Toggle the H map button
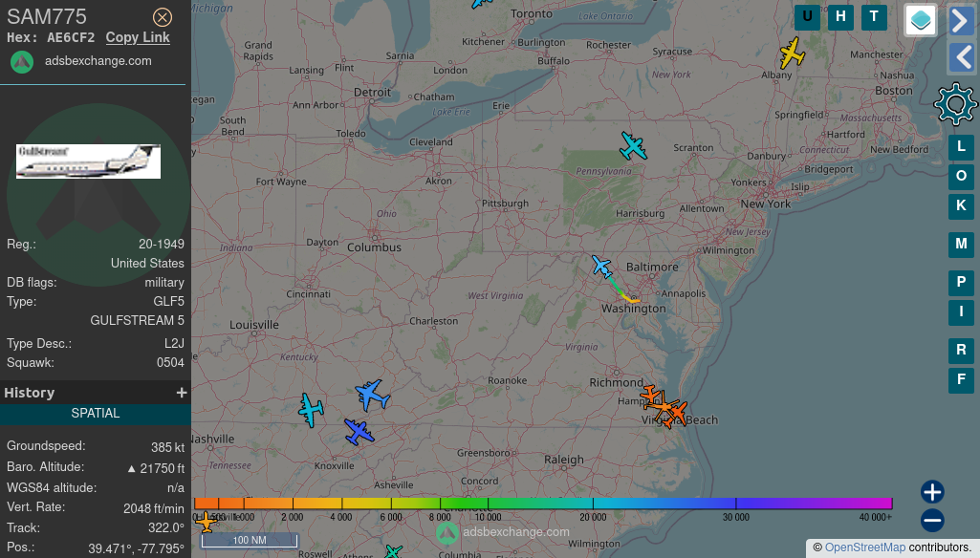This screenshot has height=558, width=980. click(840, 16)
